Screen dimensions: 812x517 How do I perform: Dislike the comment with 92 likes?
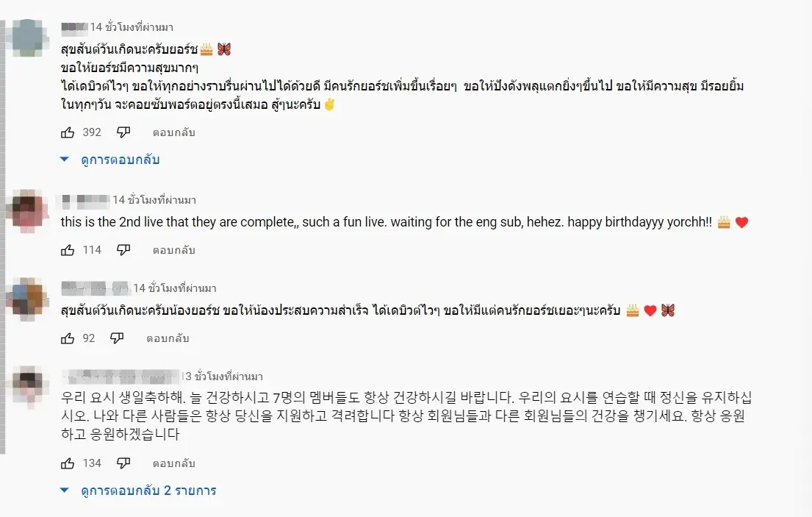point(117,338)
